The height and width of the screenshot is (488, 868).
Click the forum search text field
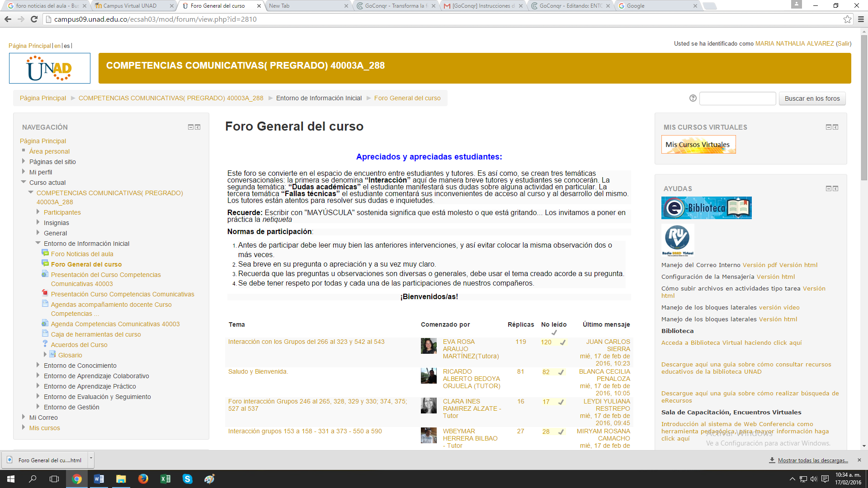(x=737, y=99)
